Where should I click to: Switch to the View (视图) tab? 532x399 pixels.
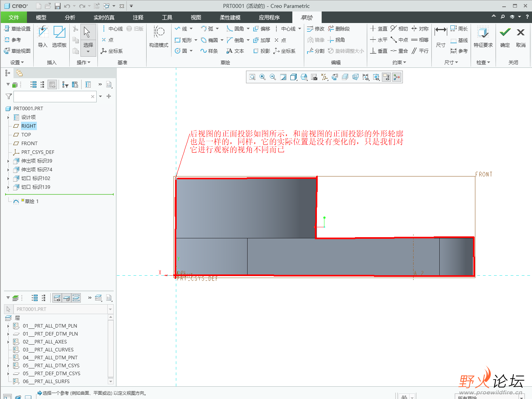click(x=196, y=17)
